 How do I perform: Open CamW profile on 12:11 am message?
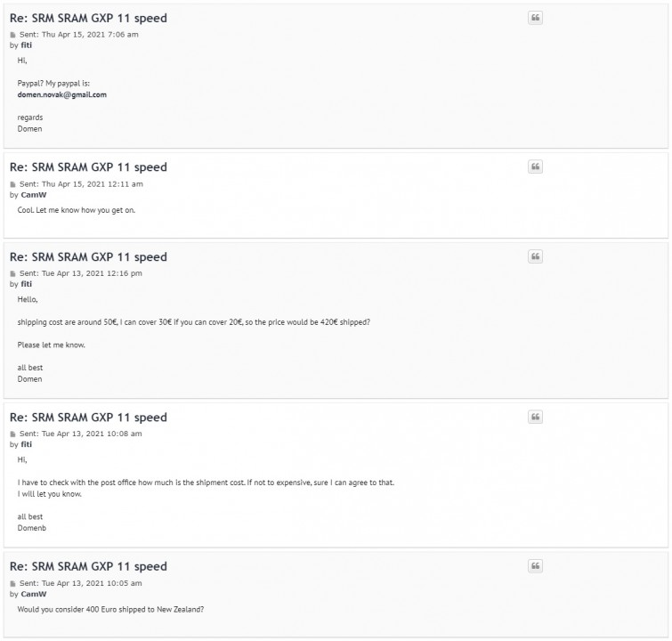tap(34, 195)
